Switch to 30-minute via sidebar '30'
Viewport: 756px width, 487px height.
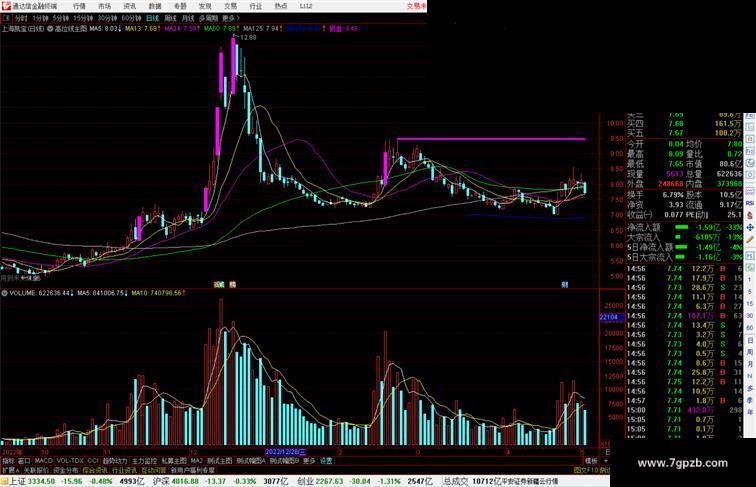tap(750, 315)
